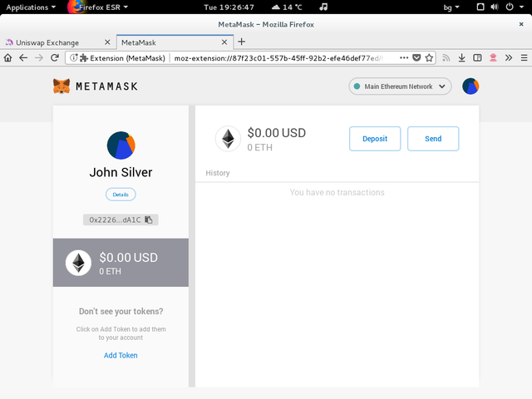Click the pink extension icon in toolbar
The image size is (532, 399).
(x=493, y=58)
